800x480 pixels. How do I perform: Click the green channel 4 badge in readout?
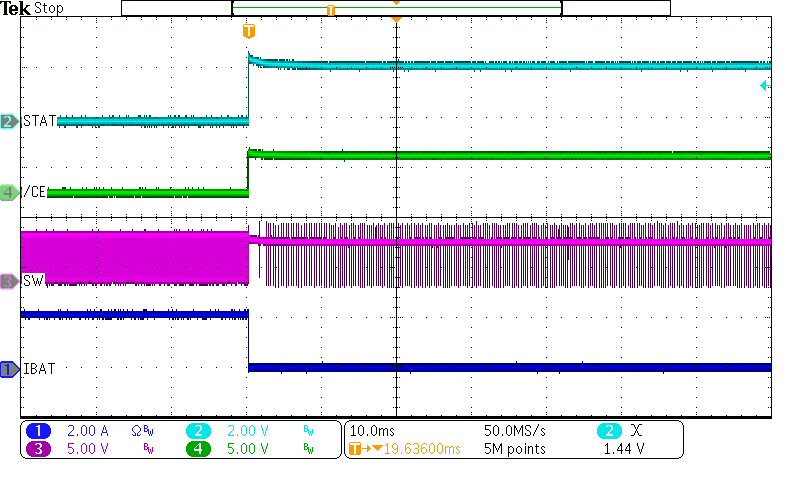[x=198, y=449]
